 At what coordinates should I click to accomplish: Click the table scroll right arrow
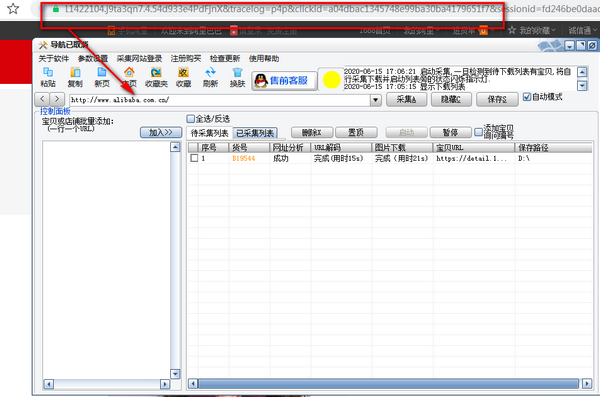point(587,384)
